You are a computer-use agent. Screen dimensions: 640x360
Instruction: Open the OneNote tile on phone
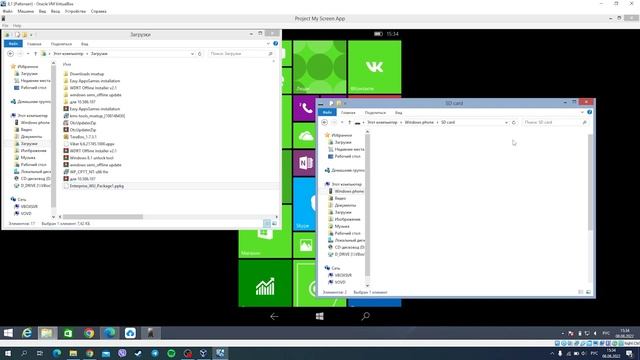click(304, 163)
